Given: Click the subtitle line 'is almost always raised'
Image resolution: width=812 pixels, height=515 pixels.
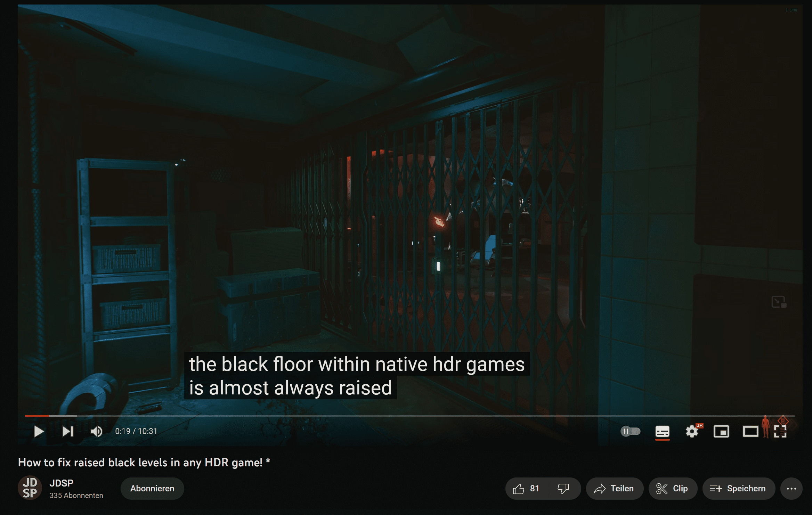Looking at the screenshot, I should point(291,387).
